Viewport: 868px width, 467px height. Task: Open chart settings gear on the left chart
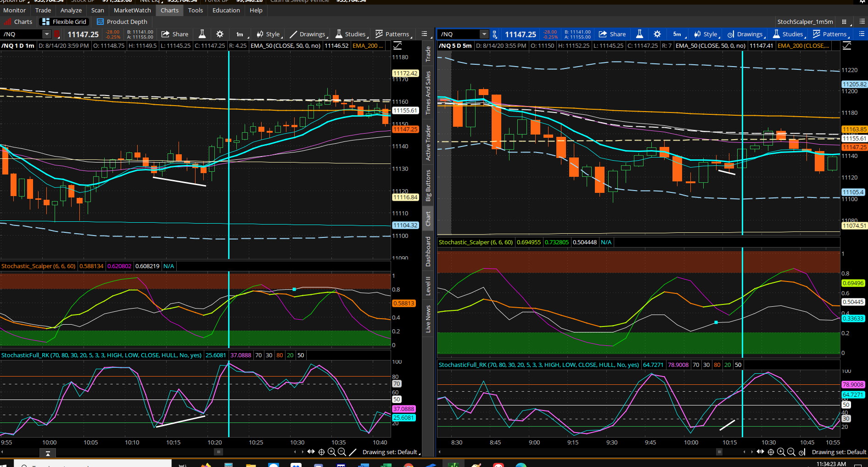[x=220, y=34]
